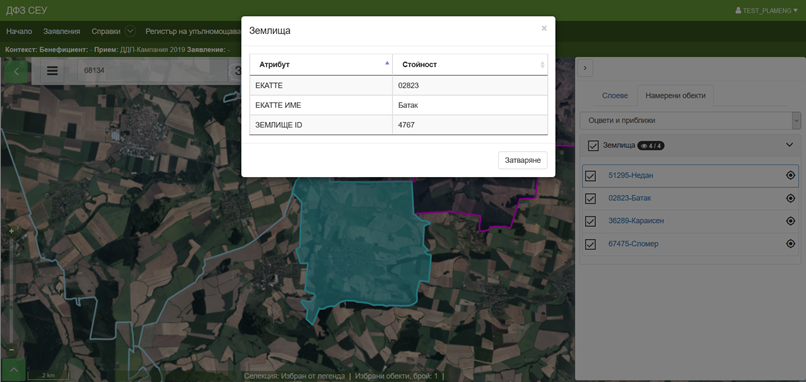This screenshot has height=382, width=806.
Task: Click the Затваряне button in the dialog
Action: click(x=523, y=160)
